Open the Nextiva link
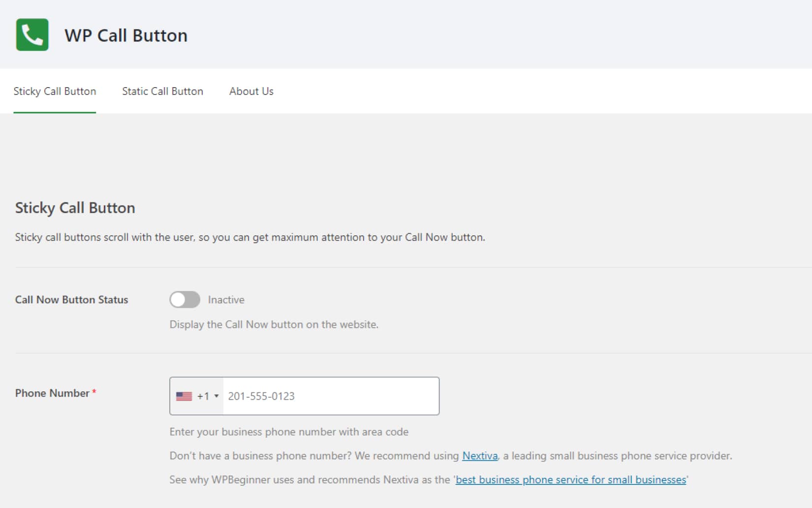The image size is (812, 508). pos(479,455)
